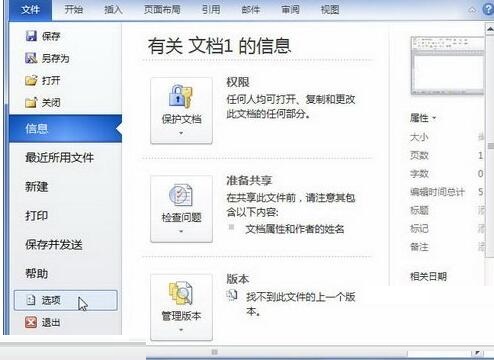The width and height of the screenshot is (494, 360).
Task: Select 帮助 (Help) in the sidebar
Action: [x=37, y=274]
